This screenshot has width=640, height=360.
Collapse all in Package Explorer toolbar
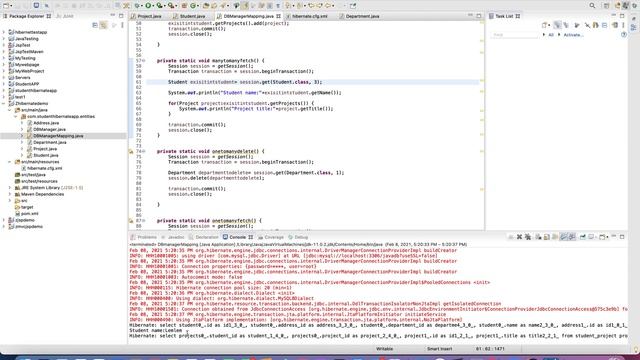pos(95,25)
